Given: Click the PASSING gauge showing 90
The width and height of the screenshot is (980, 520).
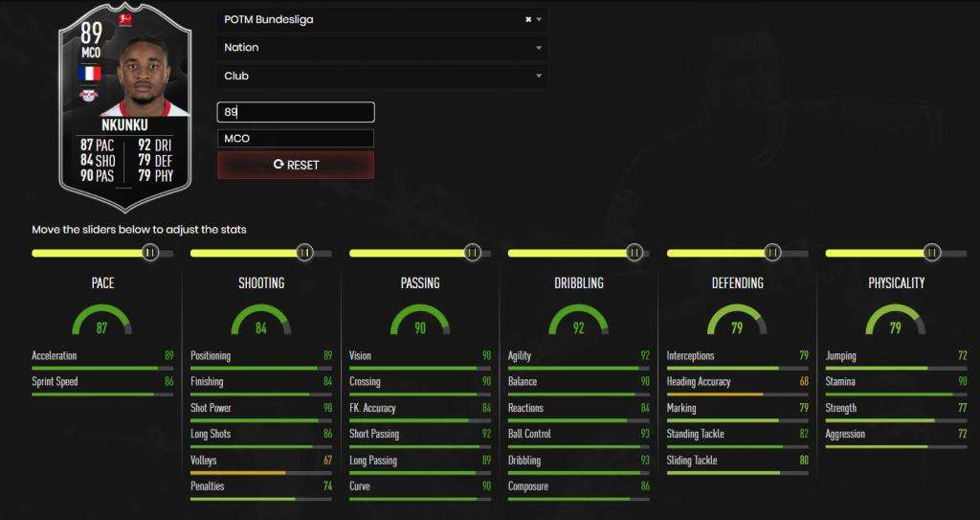Looking at the screenshot, I should [x=419, y=320].
